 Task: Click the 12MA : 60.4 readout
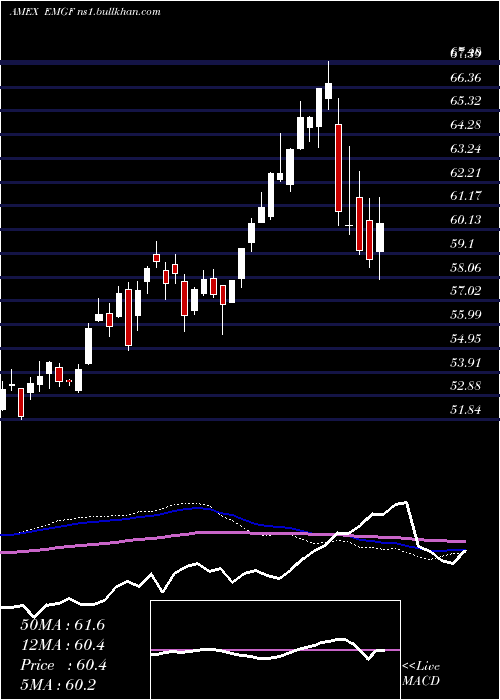(x=63, y=645)
